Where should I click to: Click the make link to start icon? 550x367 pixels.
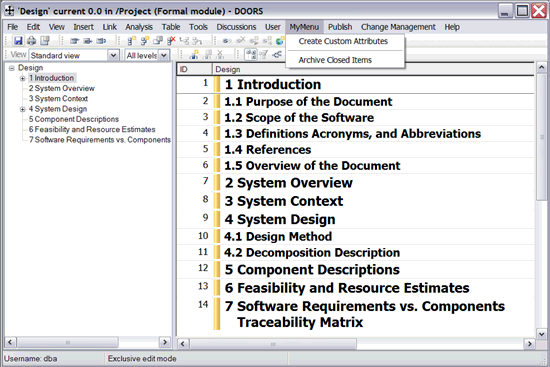point(267,41)
